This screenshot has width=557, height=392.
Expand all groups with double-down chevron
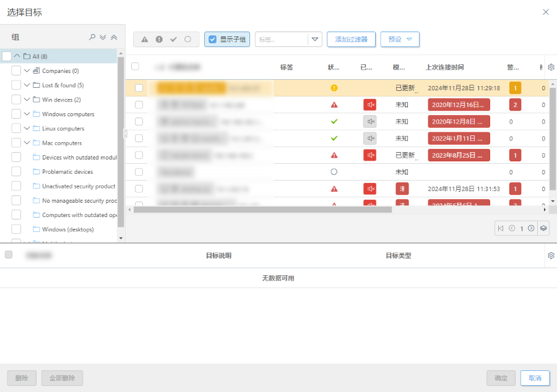[103, 37]
